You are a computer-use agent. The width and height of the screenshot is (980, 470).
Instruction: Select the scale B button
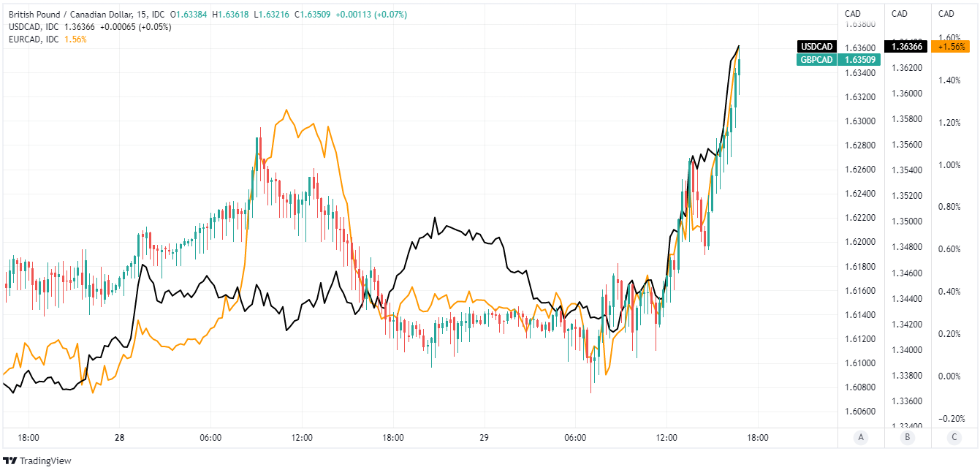pyautogui.click(x=907, y=438)
